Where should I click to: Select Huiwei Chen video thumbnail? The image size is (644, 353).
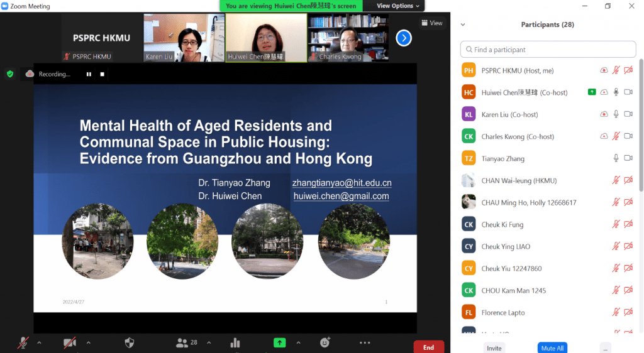coord(266,38)
